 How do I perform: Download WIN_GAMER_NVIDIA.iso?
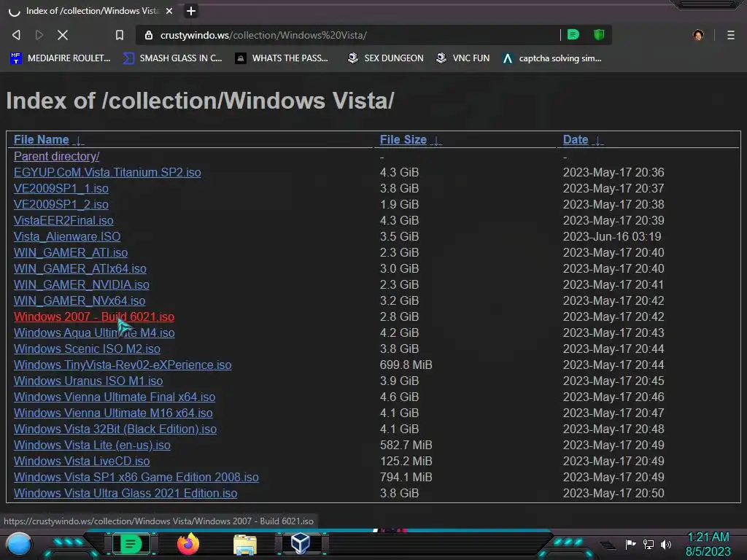tap(82, 285)
